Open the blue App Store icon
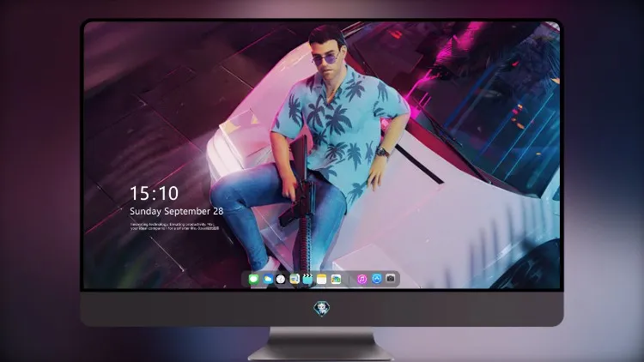Viewport: 644px width, 362px height. [377, 279]
